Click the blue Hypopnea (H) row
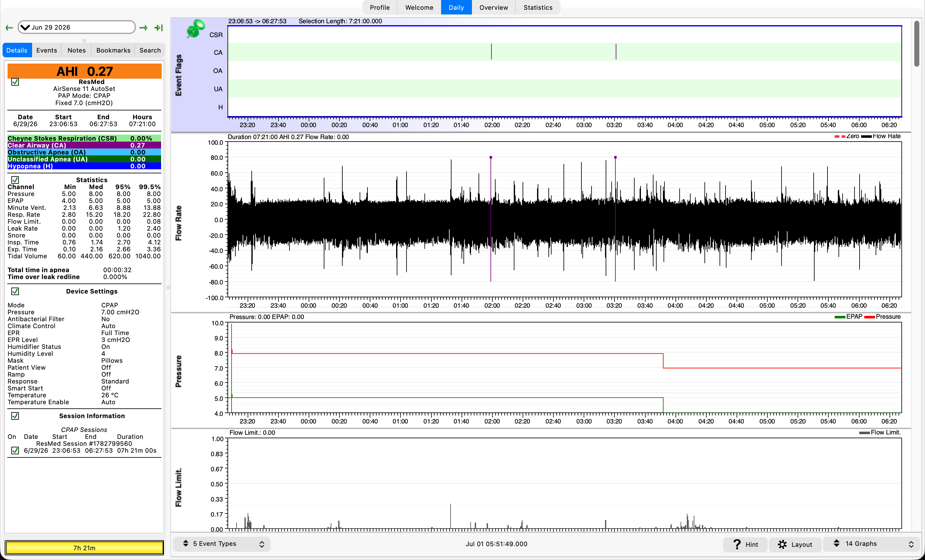925x560 pixels. coord(84,166)
